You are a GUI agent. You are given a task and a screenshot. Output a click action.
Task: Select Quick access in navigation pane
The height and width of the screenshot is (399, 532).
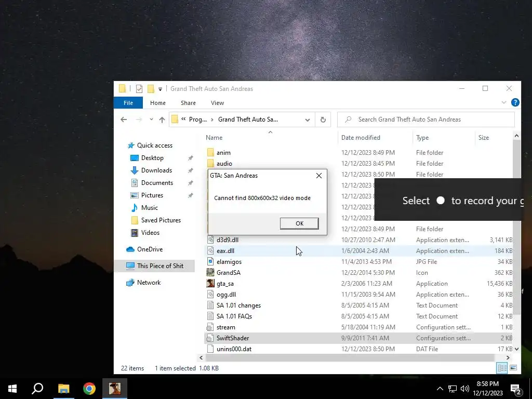point(154,145)
